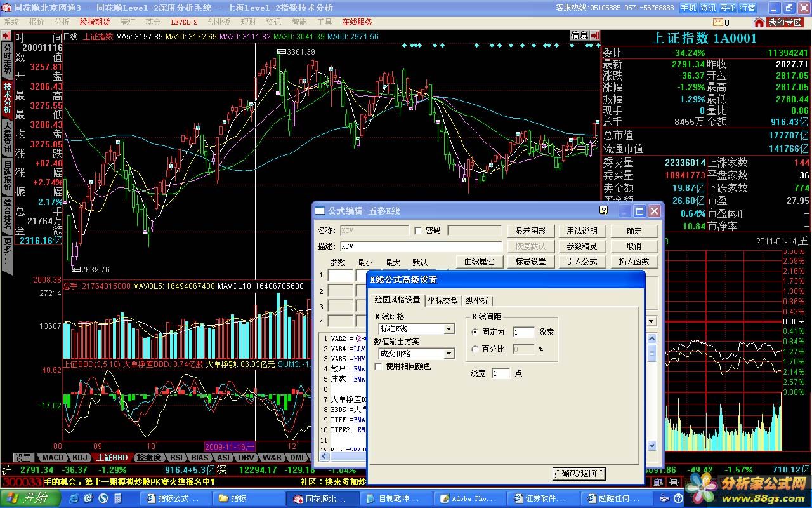Viewport: 812px width, 508px height.
Task: Select the W&R indicator tab
Action: [x=273, y=457]
